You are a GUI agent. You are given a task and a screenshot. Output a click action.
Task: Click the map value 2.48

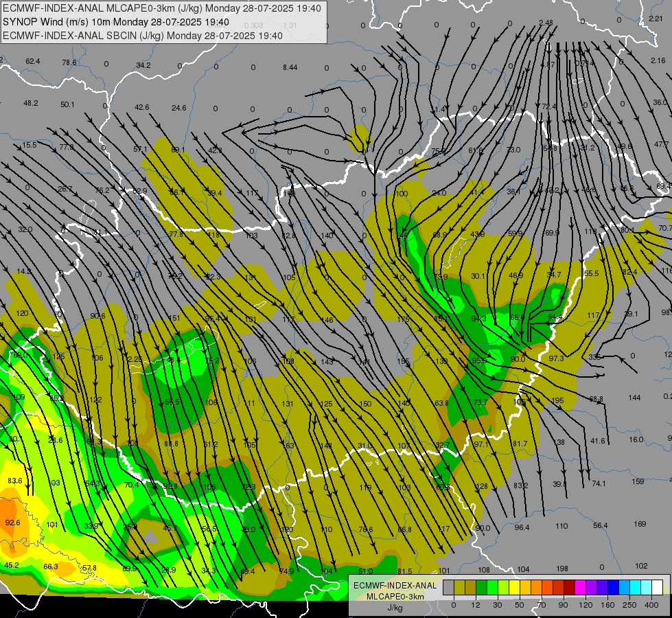point(546,23)
